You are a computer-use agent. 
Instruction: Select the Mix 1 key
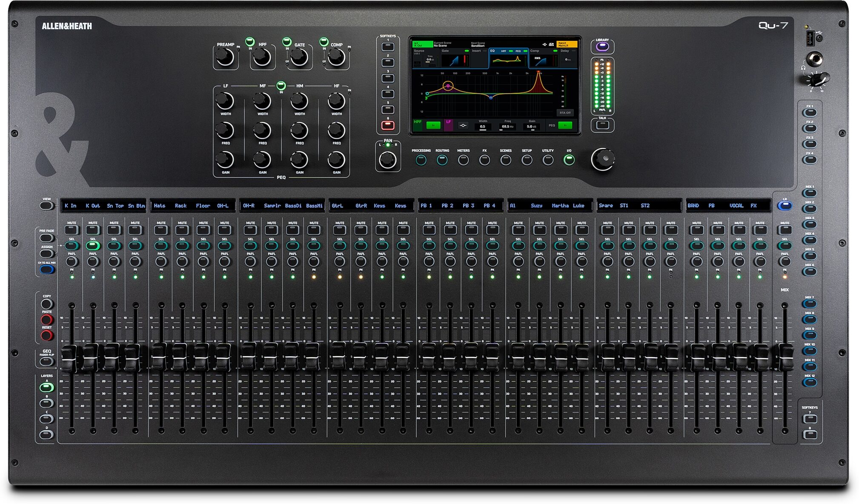click(810, 193)
